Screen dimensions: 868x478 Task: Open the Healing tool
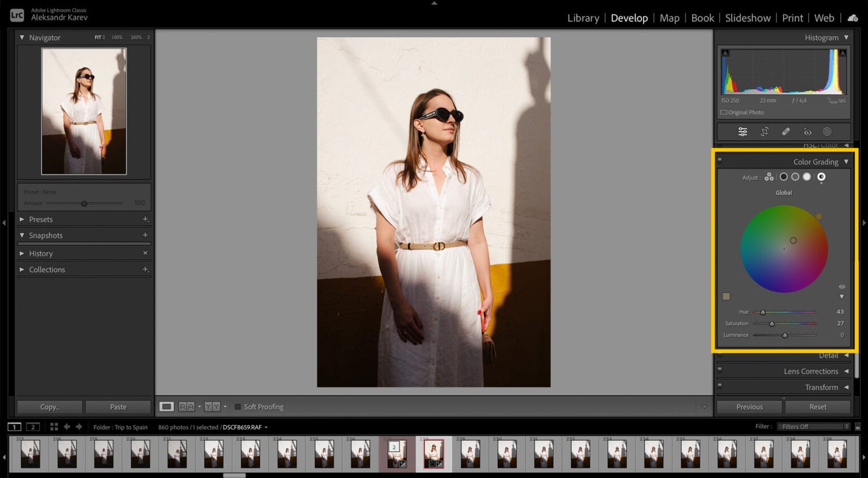point(785,131)
